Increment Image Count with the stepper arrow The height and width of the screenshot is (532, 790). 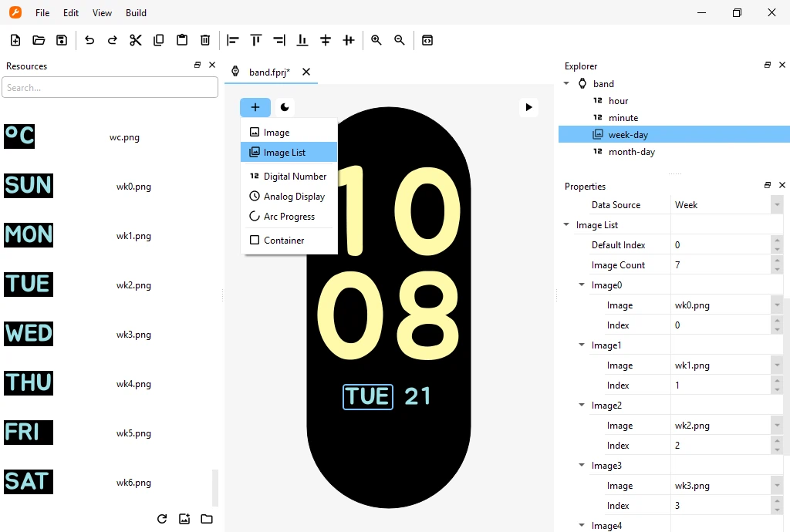tap(777, 261)
